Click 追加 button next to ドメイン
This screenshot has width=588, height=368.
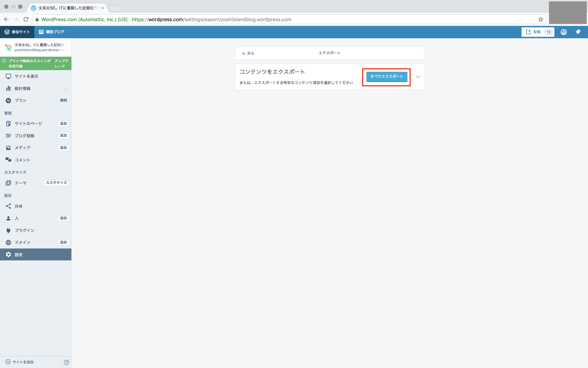(63, 242)
